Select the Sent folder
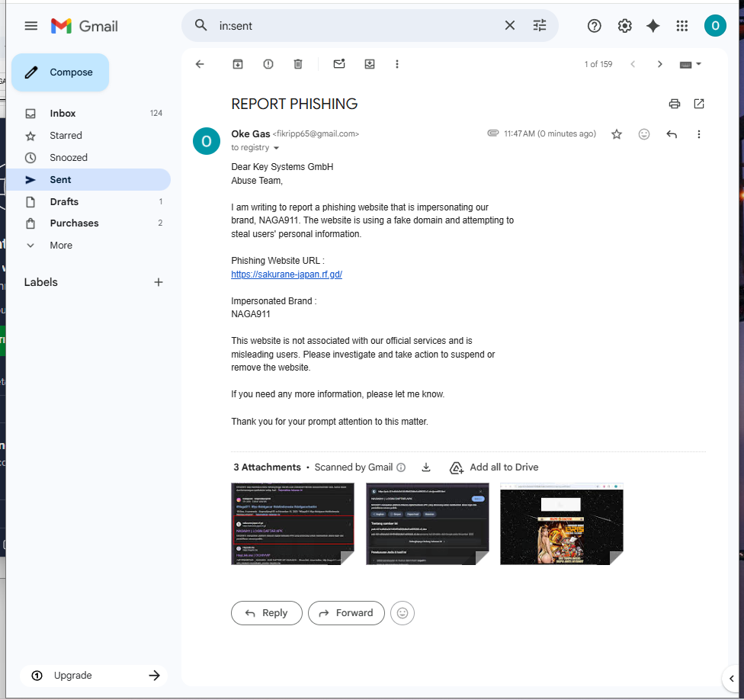Viewport: 744px width, 700px height. 88,179
